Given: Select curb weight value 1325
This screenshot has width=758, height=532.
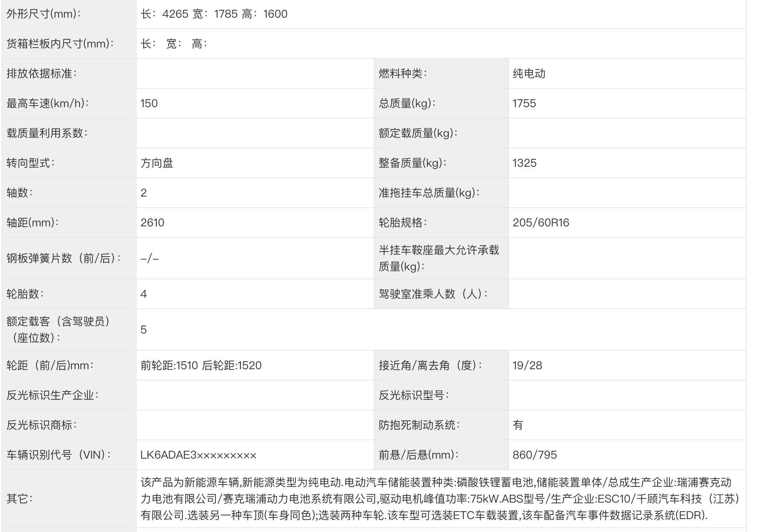Looking at the screenshot, I should point(524,163).
